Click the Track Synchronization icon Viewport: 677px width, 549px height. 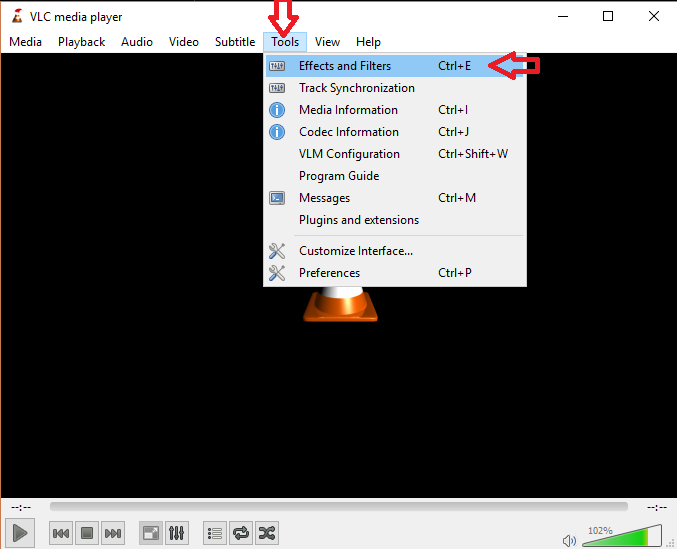point(277,88)
